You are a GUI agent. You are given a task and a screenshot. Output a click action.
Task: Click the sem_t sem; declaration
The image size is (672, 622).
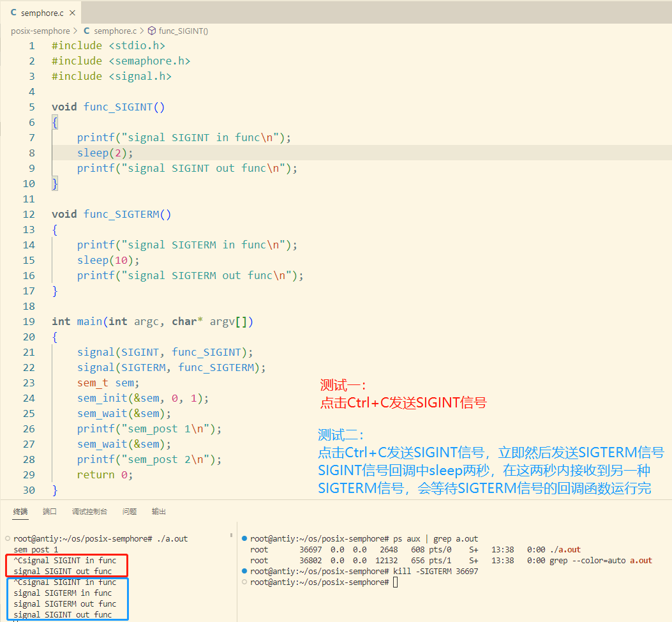(108, 383)
